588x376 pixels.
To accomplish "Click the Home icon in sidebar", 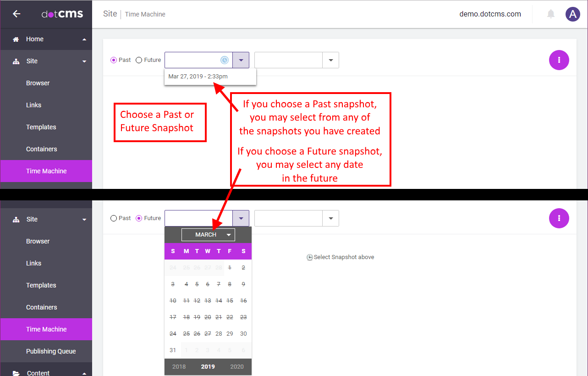I will pyautogui.click(x=16, y=39).
